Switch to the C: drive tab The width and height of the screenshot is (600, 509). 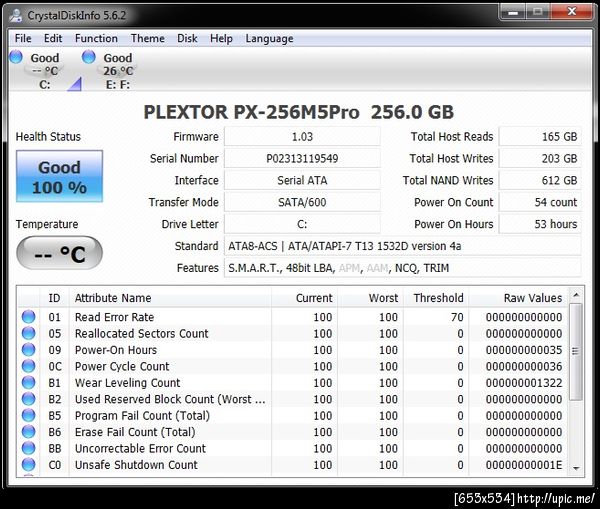tap(44, 71)
